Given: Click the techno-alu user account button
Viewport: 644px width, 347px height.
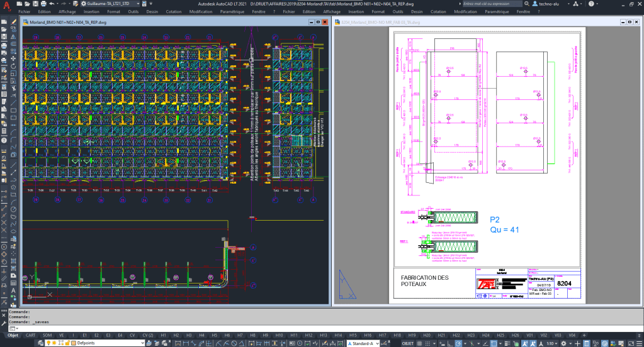Looking at the screenshot, I should 543,4.
